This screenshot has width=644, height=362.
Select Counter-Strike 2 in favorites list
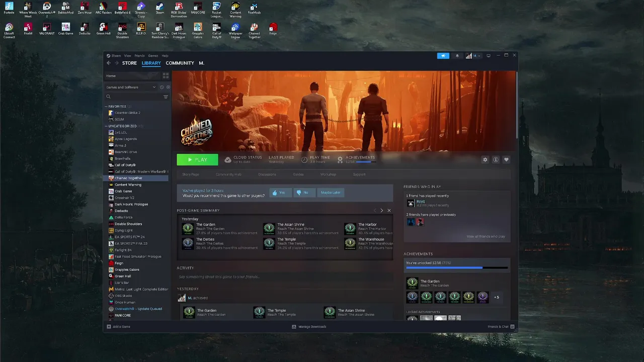pos(127,113)
